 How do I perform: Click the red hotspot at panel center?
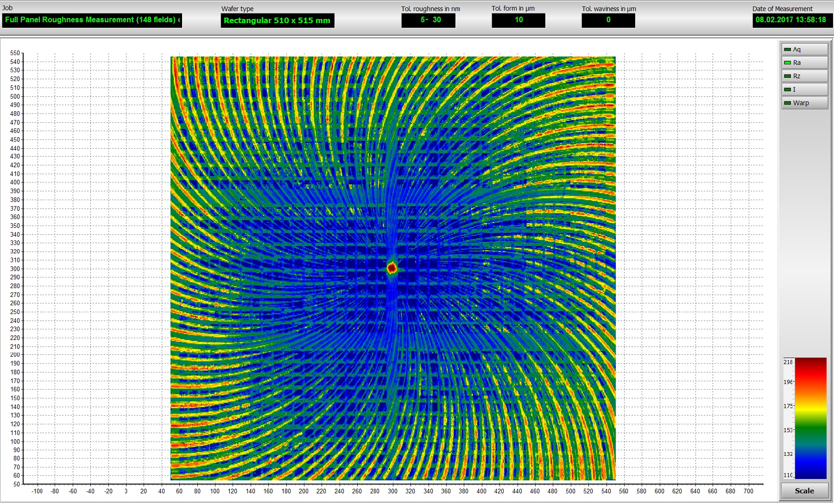coord(392,268)
